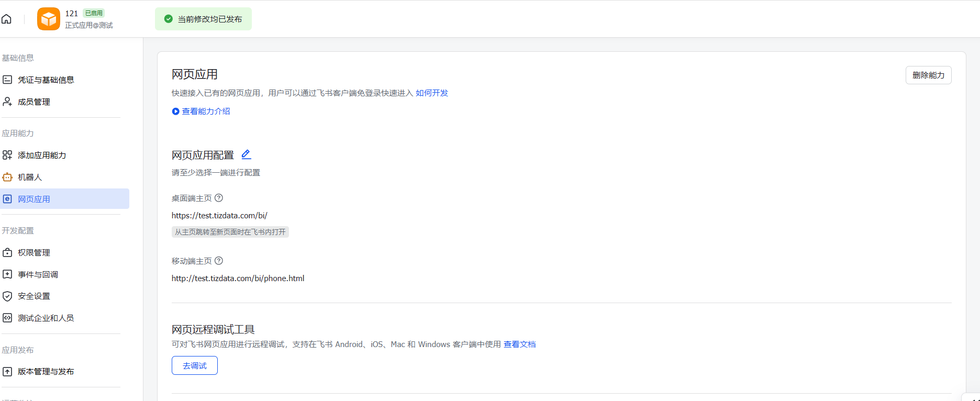Open 版本管理与发布 page
Image resolution: width=980 pixels, height=401 pixels.
(x=46, y=371)
